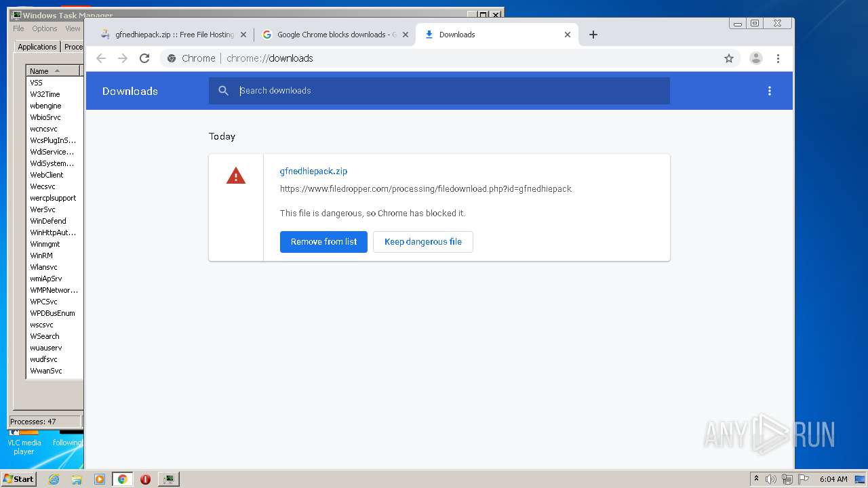The image size is (868, 488).
Task: Sort by Name column in Task Manager
Action: pyautogui.click(x=54, y=71)
